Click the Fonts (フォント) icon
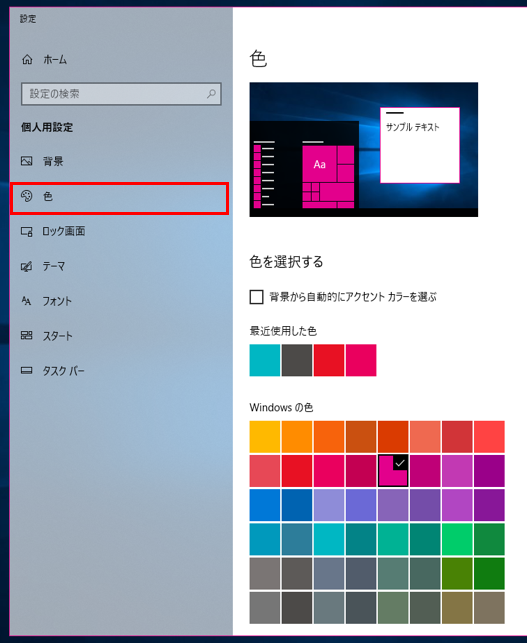 26,301
